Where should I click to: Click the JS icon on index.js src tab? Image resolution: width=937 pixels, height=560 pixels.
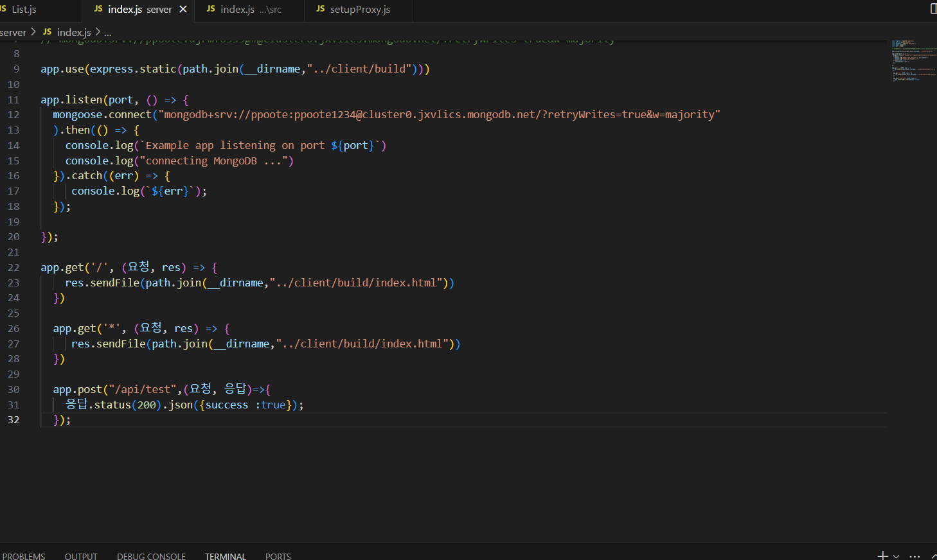click(211, 9)
